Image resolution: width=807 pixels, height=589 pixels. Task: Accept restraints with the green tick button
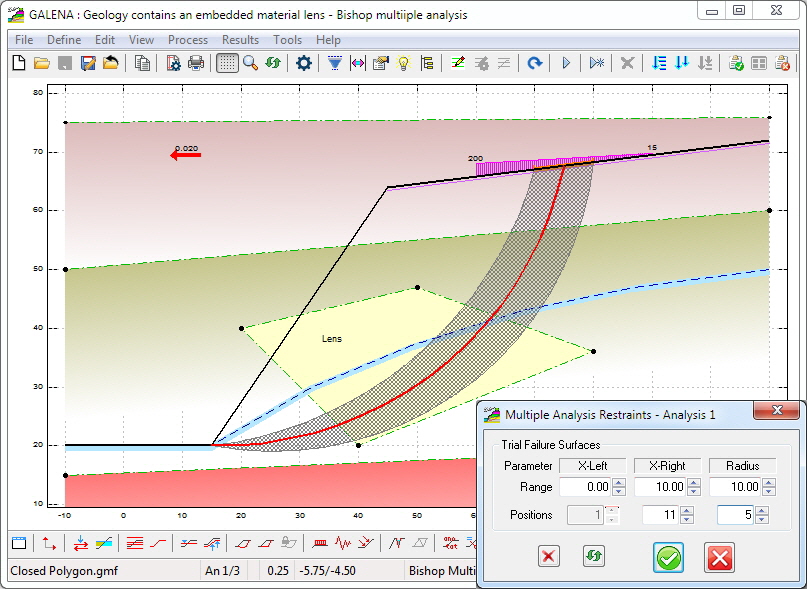(x=670, y=559)
